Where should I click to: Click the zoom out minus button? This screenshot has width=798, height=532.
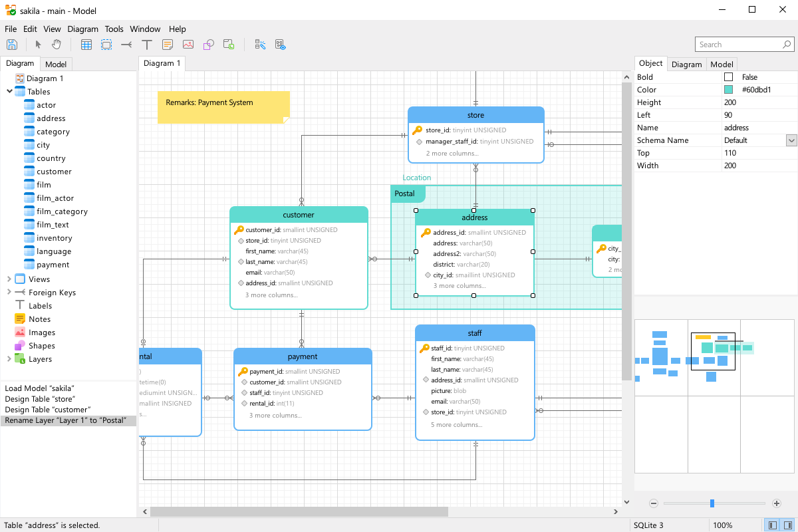[654, 503]
